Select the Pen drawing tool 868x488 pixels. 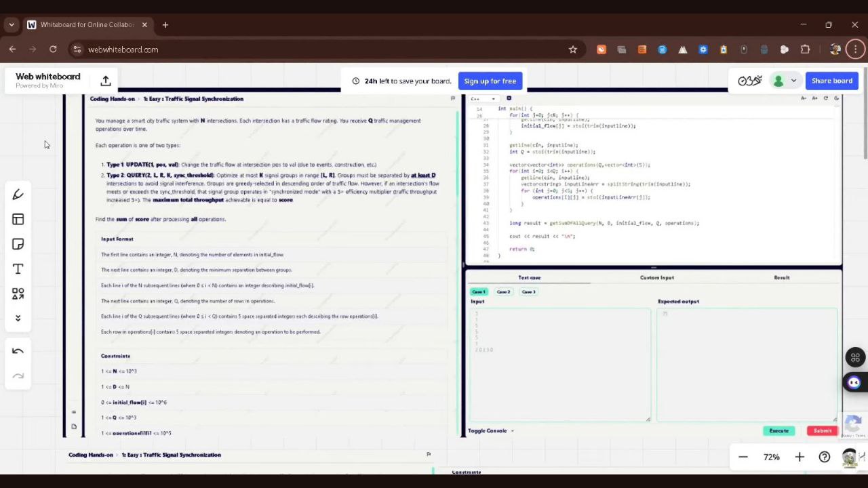pos(18,195)
